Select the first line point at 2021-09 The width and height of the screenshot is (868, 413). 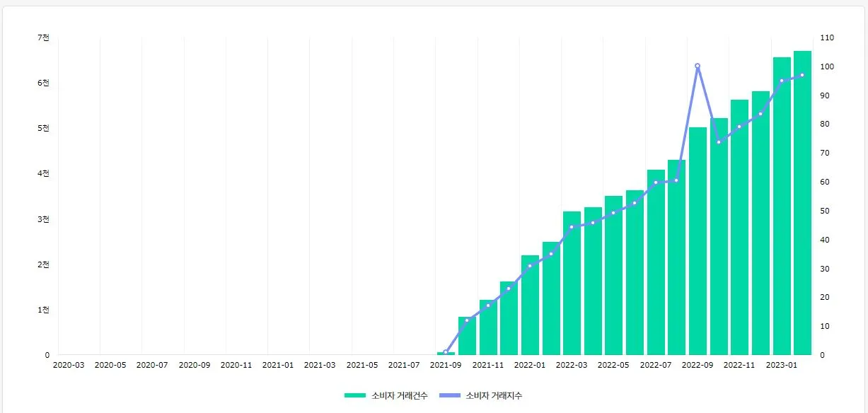tap(446, 351)
